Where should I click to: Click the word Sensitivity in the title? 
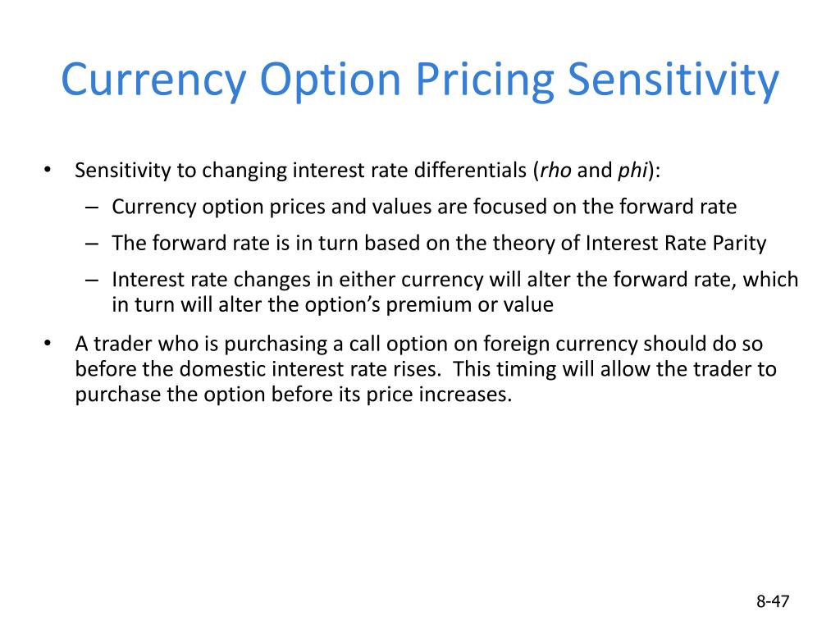click(673, 80)
